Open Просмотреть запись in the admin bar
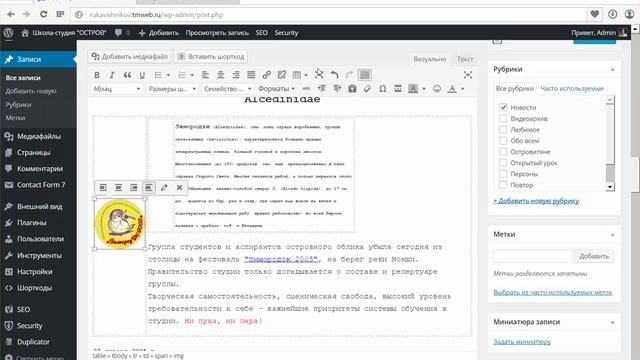The width and height of the screenshot is (640, 360). [217, 33]
